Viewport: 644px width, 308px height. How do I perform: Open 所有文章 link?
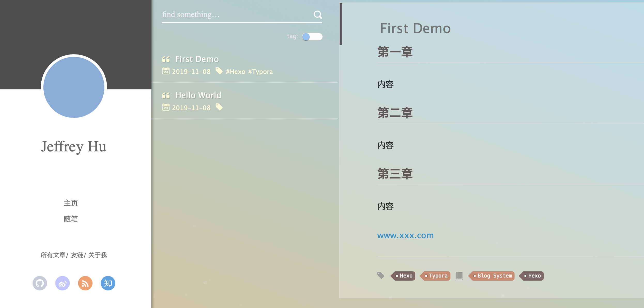[53, 255]
